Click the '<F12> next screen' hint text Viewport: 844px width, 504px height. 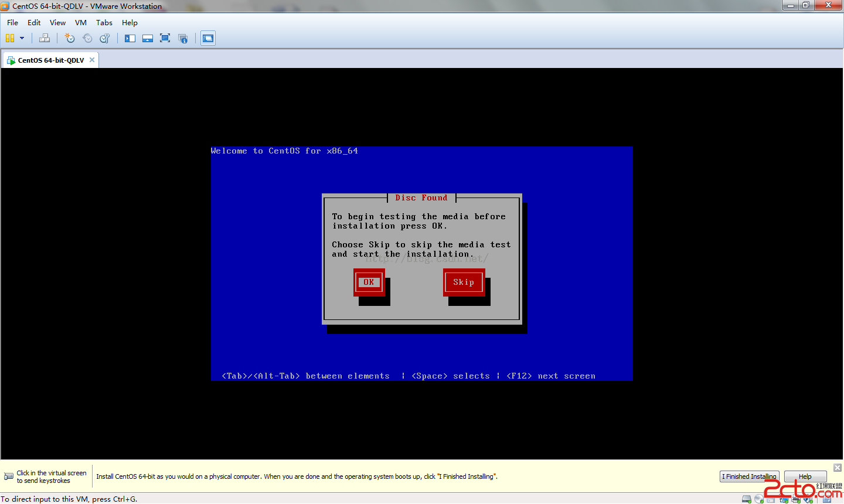click(551, 376)
